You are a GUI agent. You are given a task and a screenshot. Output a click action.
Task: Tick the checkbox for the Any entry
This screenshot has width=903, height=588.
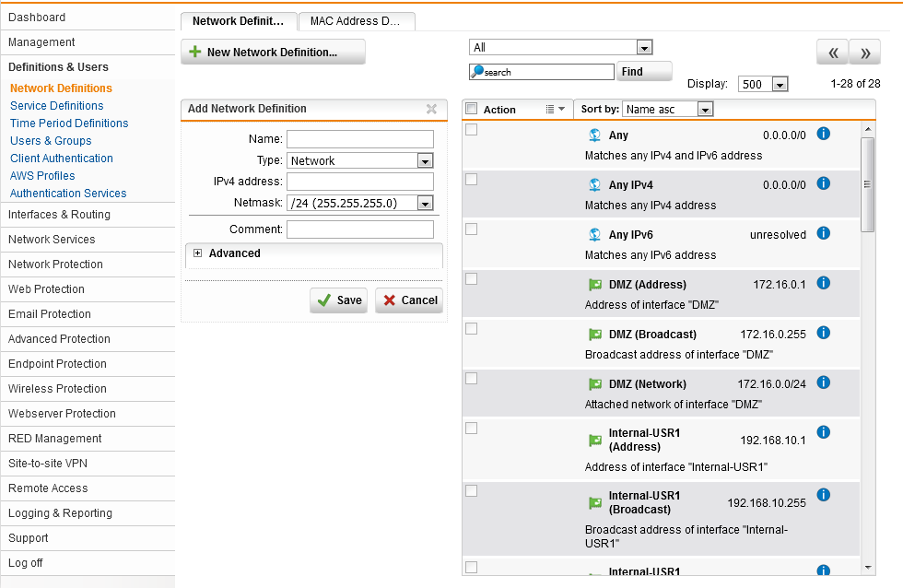[472, 130]
